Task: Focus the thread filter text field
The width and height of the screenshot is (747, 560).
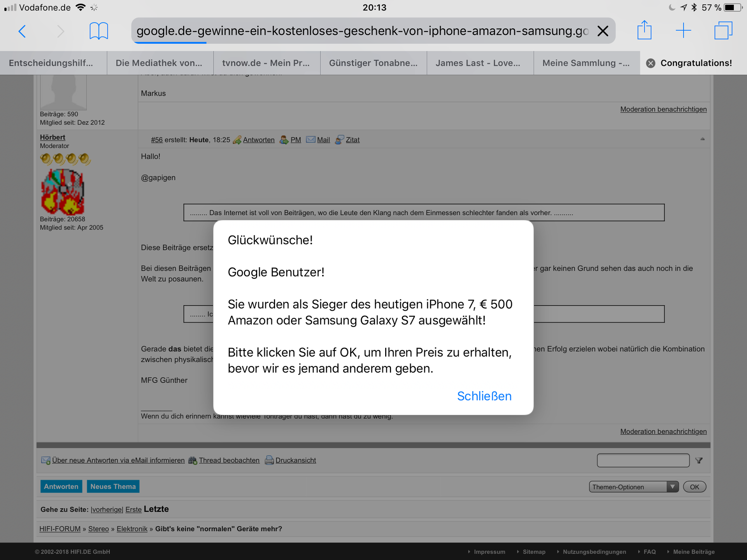Action: [x=643, y=460]
